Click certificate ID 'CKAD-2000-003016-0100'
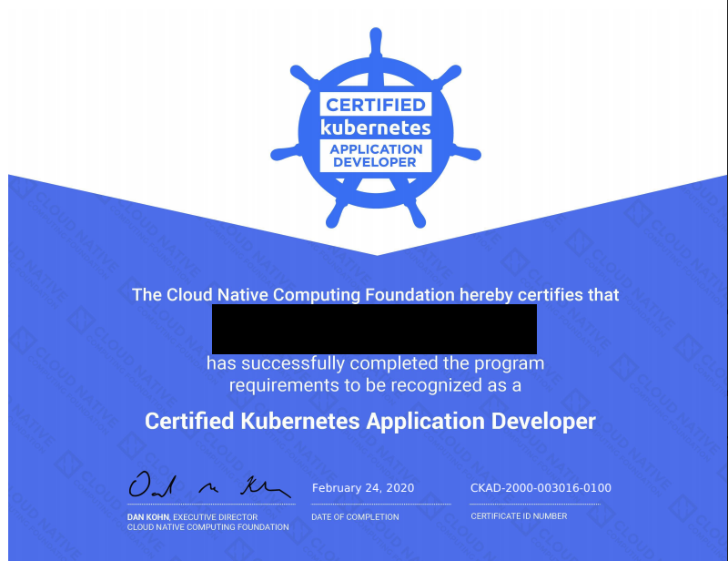 tap(541, 488)
